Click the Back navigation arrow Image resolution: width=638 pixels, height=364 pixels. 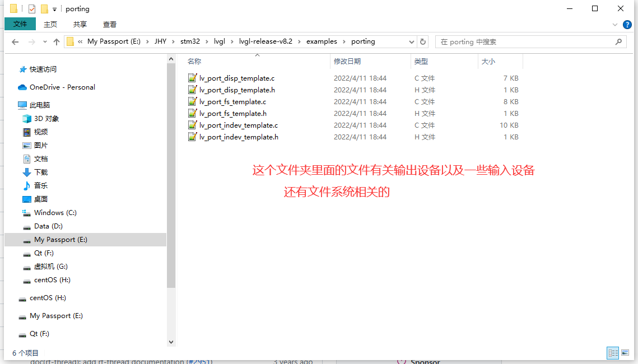point(15,42)
